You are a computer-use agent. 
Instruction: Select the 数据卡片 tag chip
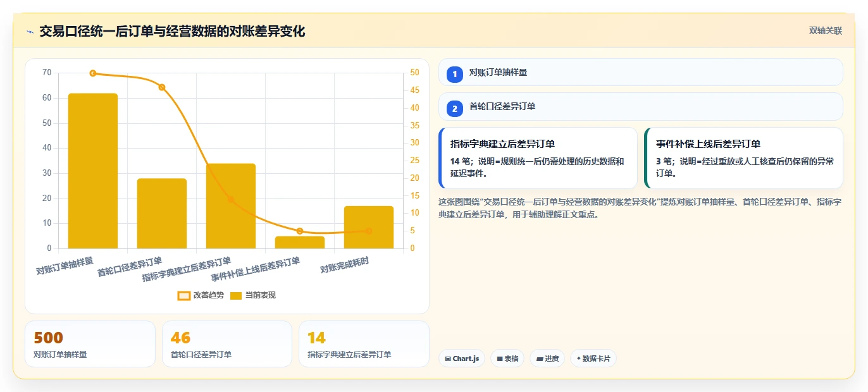coord(593,358)
